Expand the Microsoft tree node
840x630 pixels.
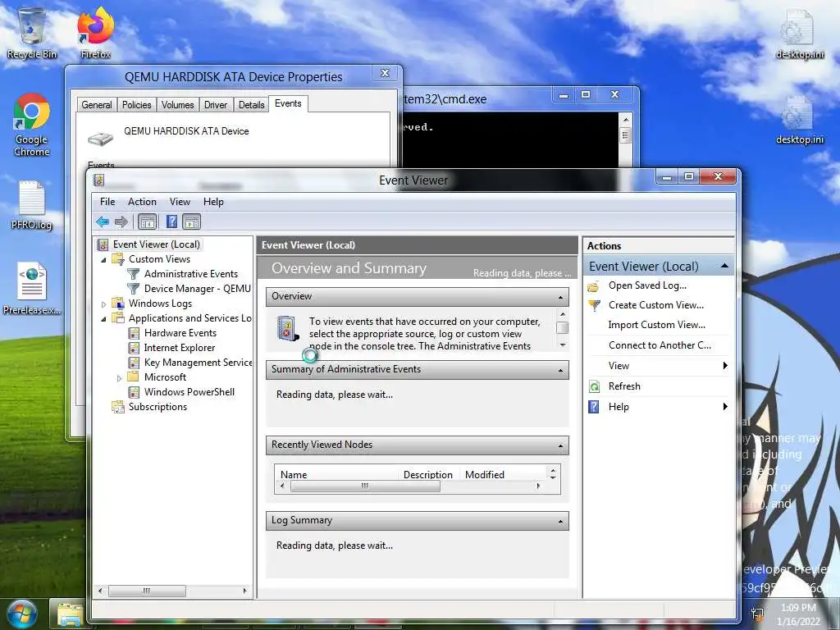coord(120,378)
